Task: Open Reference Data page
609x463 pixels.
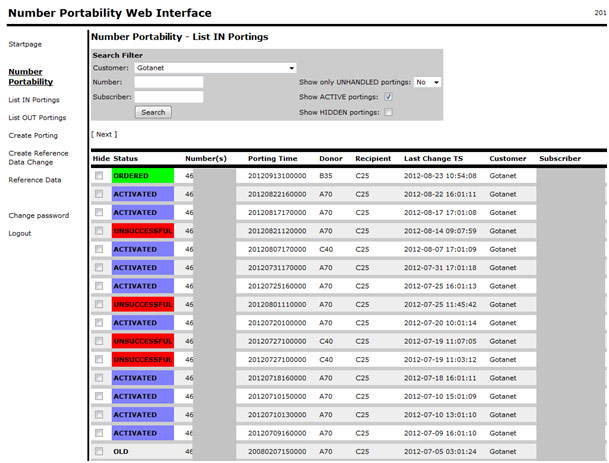Action: (35, 180)
